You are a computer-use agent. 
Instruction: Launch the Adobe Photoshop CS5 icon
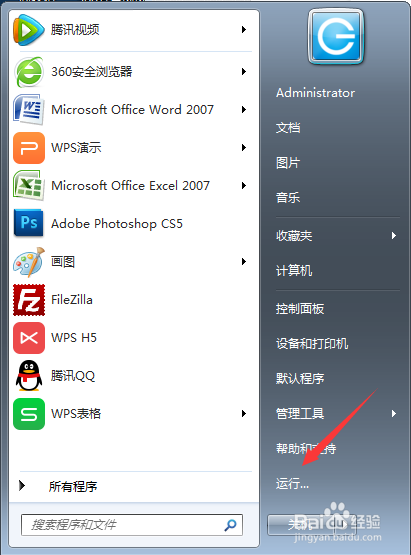point(29,223)
